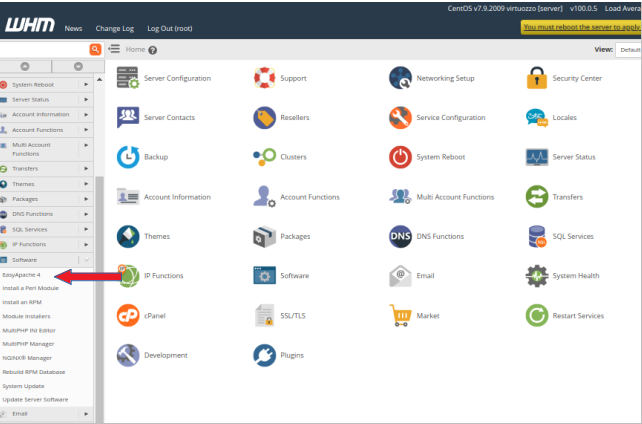Image resolution: width=642 pixels, height=424 pixels.
Task: Open Update Server Software sidebar link
Action: click(x=35, y=399)
